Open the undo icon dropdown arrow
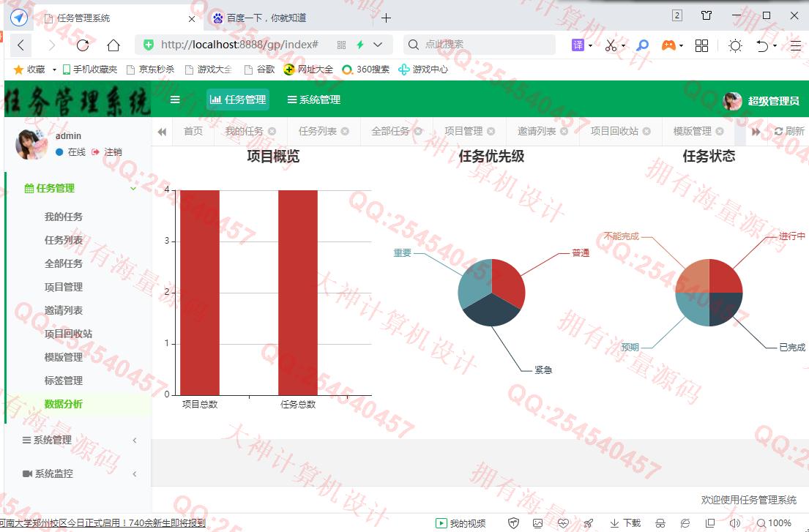This screenshot has height=532, width=809. pyautogui.click(x=775, y=46)
